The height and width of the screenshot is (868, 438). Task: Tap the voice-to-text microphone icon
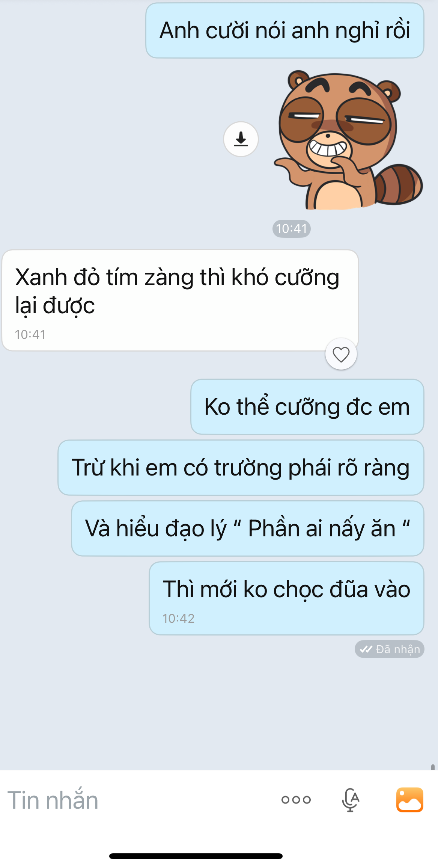[x=351, y=800]
